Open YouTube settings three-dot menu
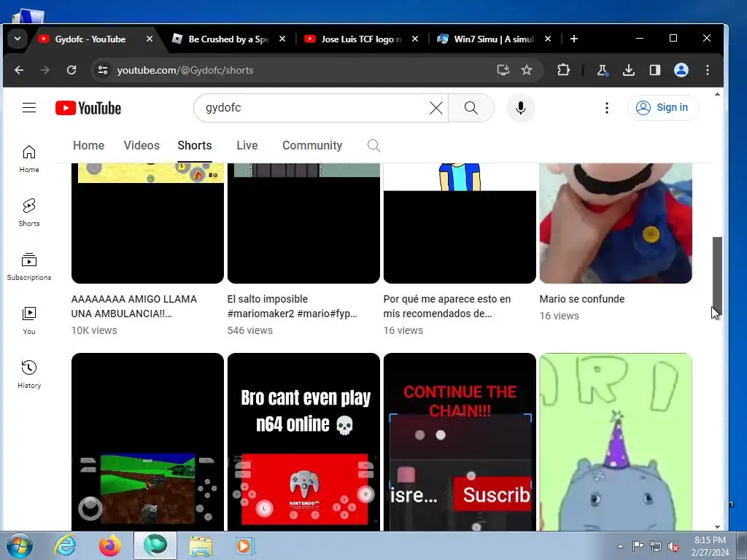 (606, 108)
